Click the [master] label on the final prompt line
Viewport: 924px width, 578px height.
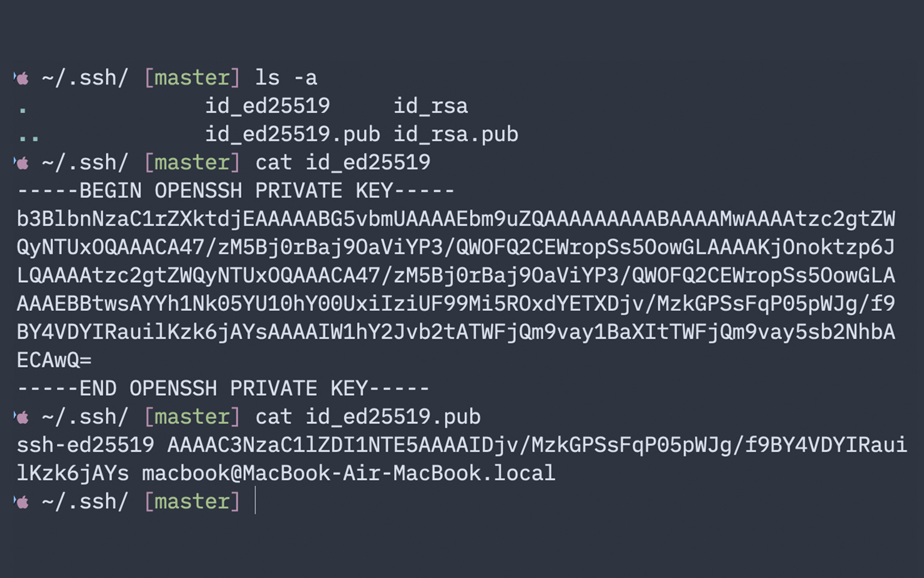192,502
